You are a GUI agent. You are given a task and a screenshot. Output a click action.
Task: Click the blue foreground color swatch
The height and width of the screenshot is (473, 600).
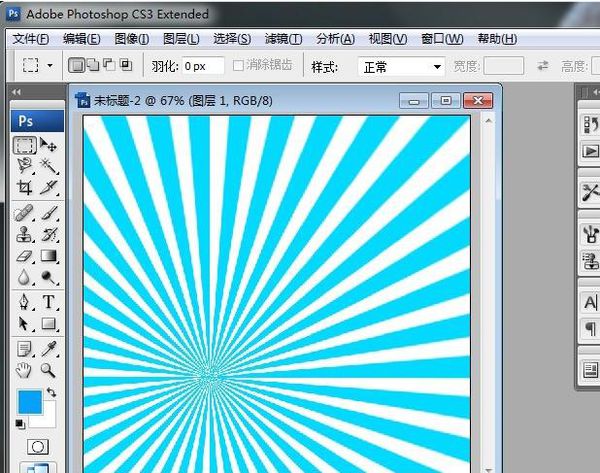coord(30,402)
